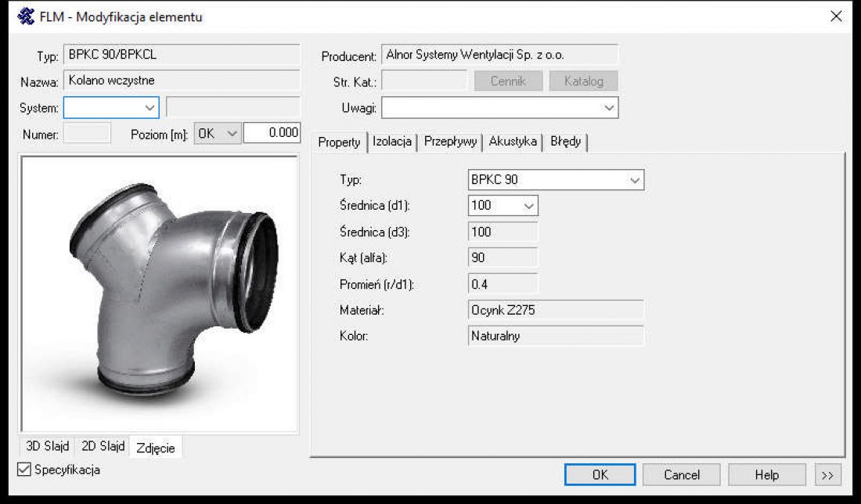This screenshot has width=861, height=504.
Task: Select the Zdjęcie photo tab
Action: 156,448
